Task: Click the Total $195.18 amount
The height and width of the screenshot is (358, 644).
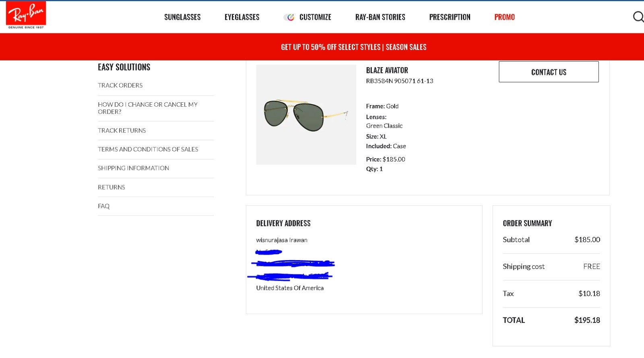Action: 587,320
